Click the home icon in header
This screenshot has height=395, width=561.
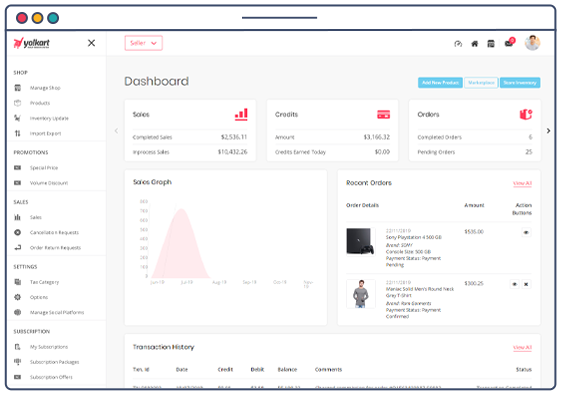[474, 44]
